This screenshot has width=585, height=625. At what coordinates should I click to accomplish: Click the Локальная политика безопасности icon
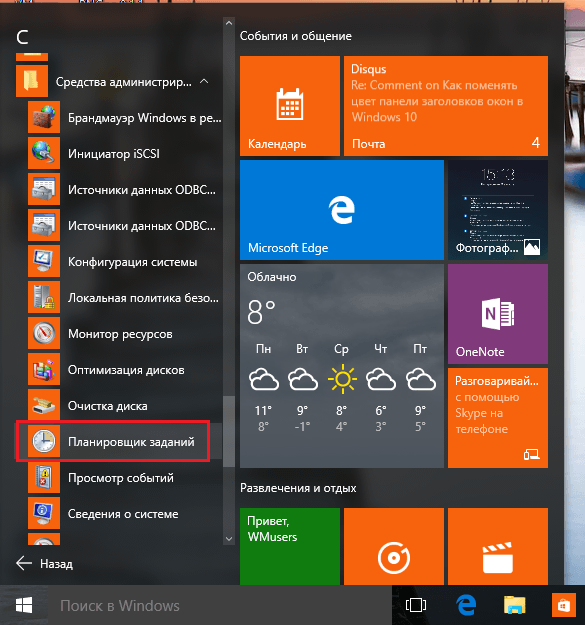pos(44,297)
